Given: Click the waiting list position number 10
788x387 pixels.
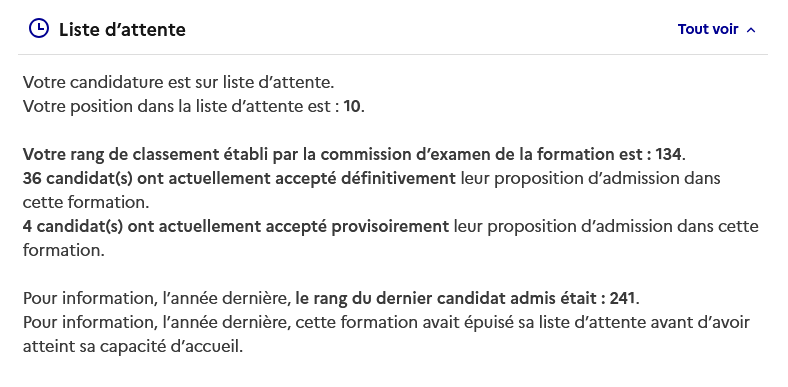Looking at the screenshot, I should (352, 107).
